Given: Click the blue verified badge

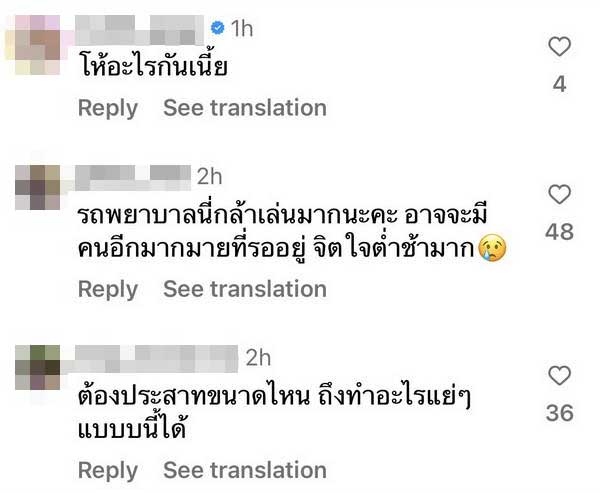Looking at the screenshot, I should click(x=216, y=29).
